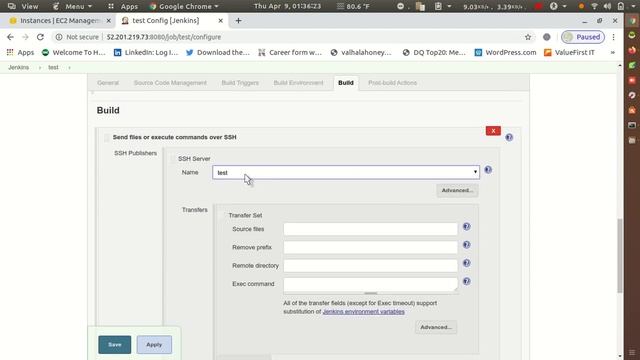Close the test Config Jenkins tab
The width and height of the screenshot is (640, 360).
pos(220,20)
